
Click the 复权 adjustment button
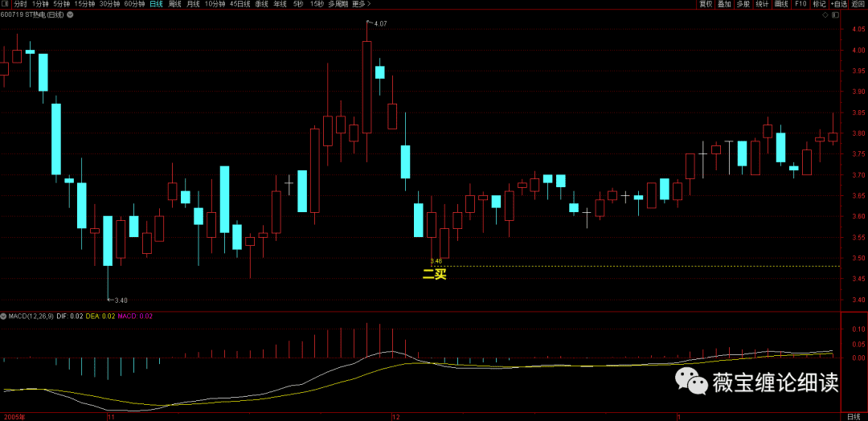[x=706, y=5]
